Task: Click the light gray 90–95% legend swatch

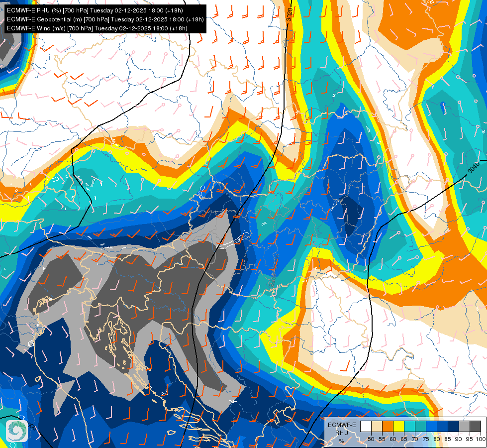Action: pos(464,426)
